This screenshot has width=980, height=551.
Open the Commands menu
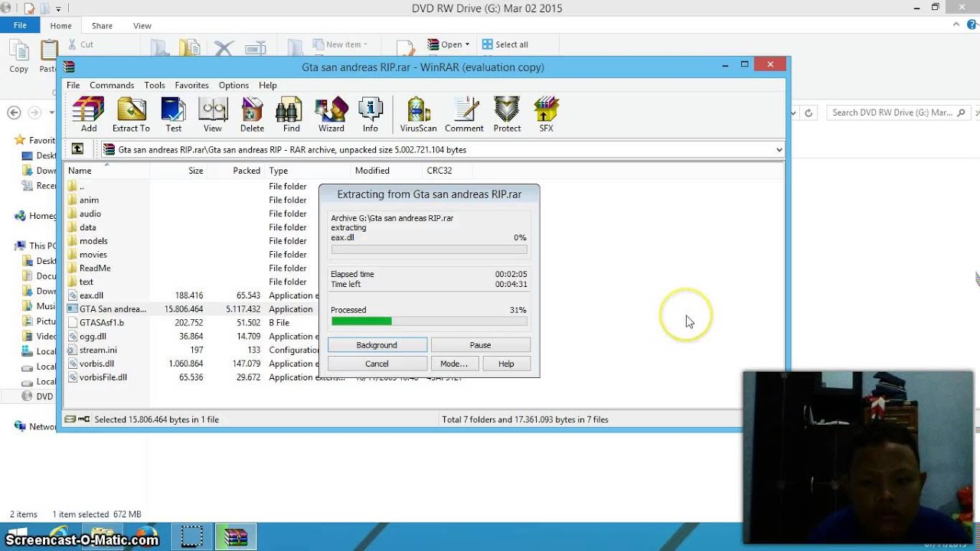pyautogui.click(x=112, y=85)
